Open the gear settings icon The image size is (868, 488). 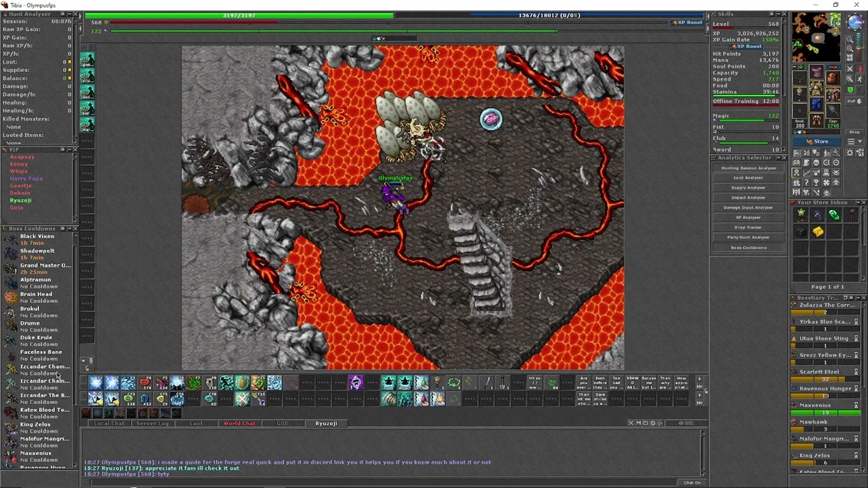850,152
